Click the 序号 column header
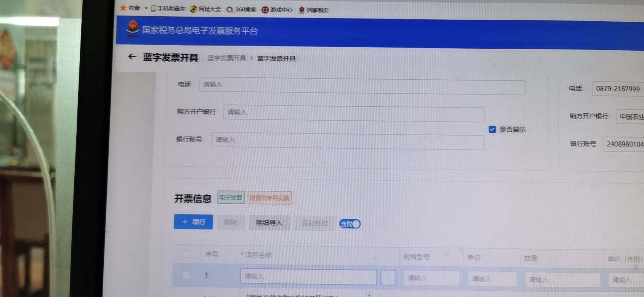 [x=212, y=254]
